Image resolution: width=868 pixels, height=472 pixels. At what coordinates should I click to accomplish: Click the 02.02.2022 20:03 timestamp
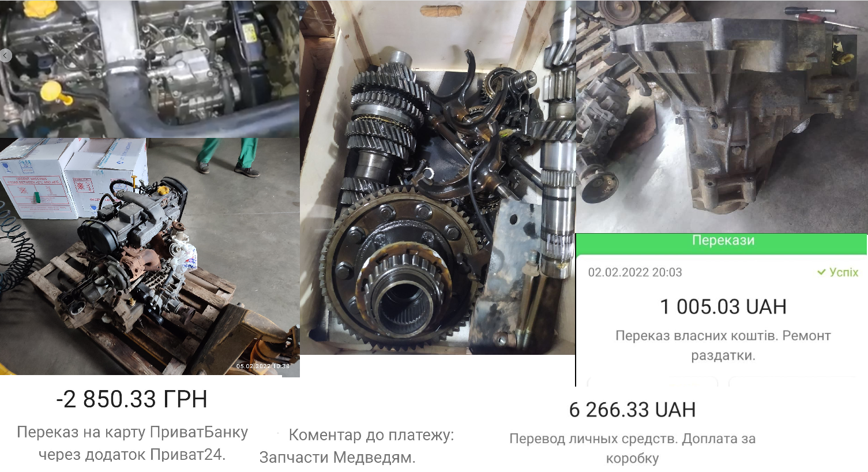point(635,272)
